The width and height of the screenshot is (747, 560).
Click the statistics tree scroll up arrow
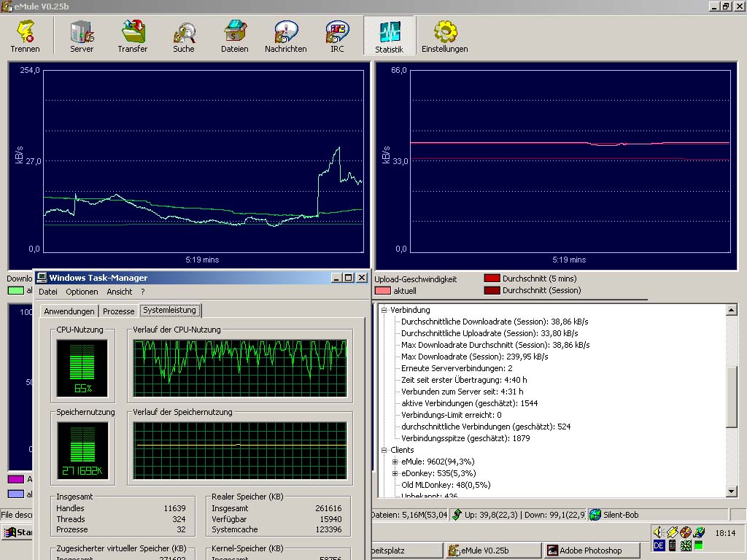click(732, 311)
